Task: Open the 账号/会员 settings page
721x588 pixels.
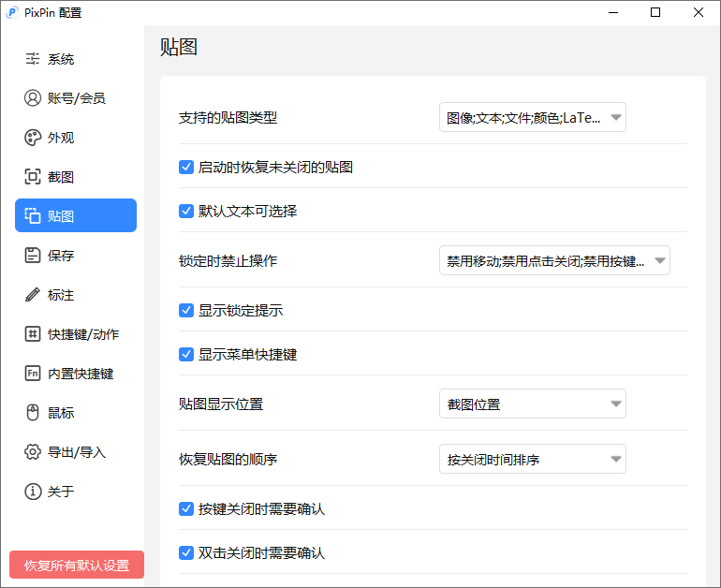Action: 76,98
